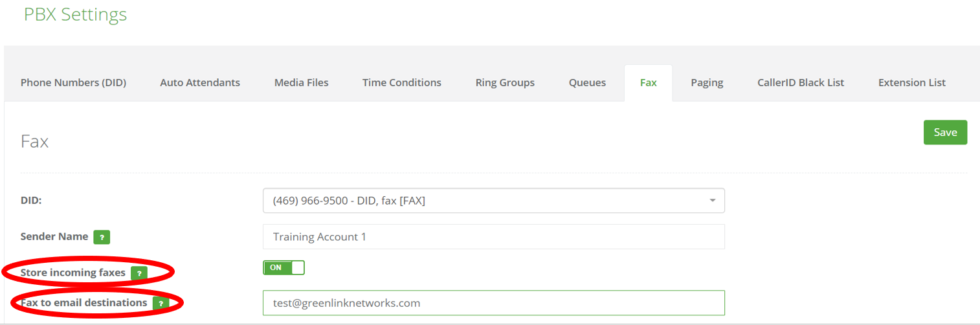This screenshot has width=980, height=325.
Task: Click the PBX Settings heading
Action: pyautogui.click(x=75, y=14)
